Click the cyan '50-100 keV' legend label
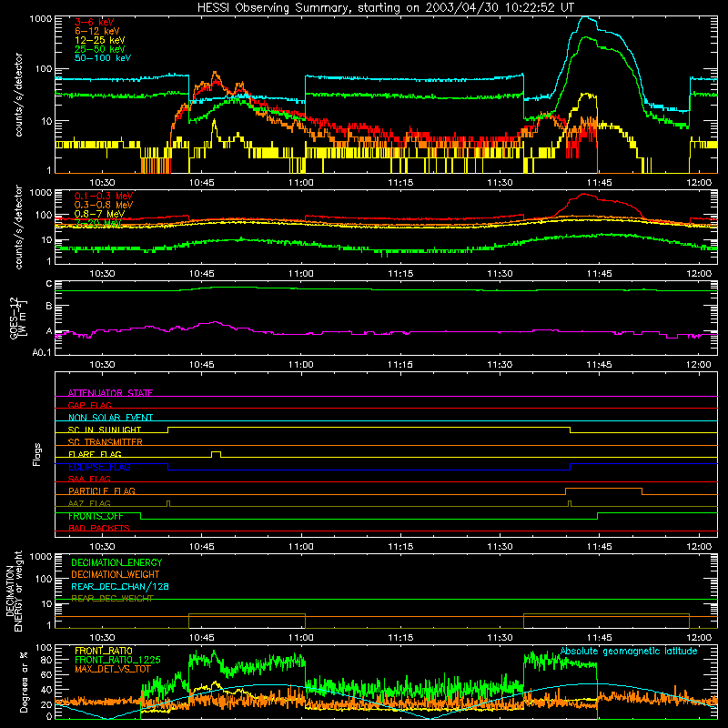728x728 pixels. coord(103,58)
